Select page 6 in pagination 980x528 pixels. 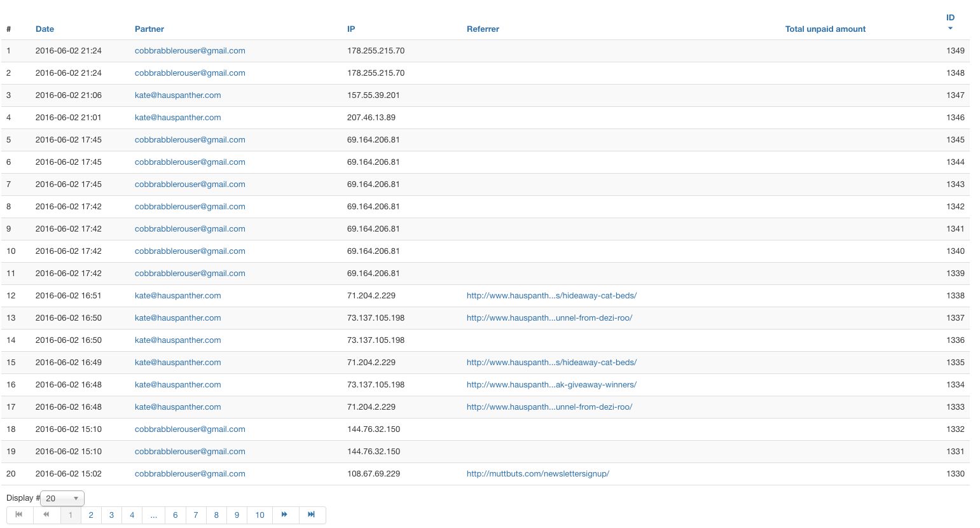pyautogui.click(x=176, y=515)
